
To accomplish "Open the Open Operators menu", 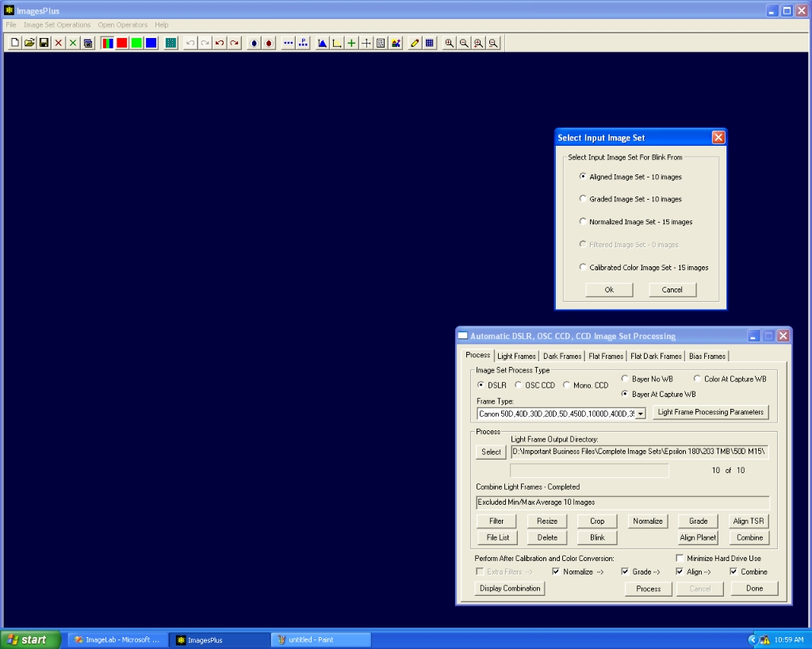I will (x=123, y=25).
